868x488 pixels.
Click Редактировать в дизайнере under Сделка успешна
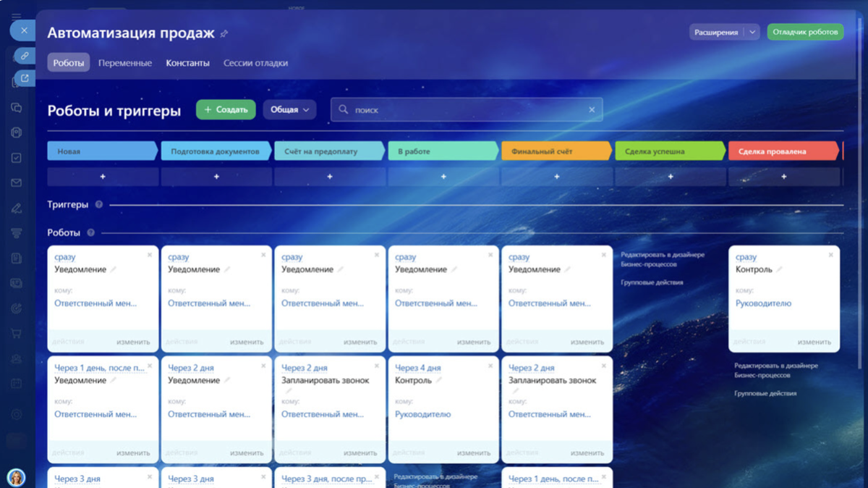tap(663, 259)
